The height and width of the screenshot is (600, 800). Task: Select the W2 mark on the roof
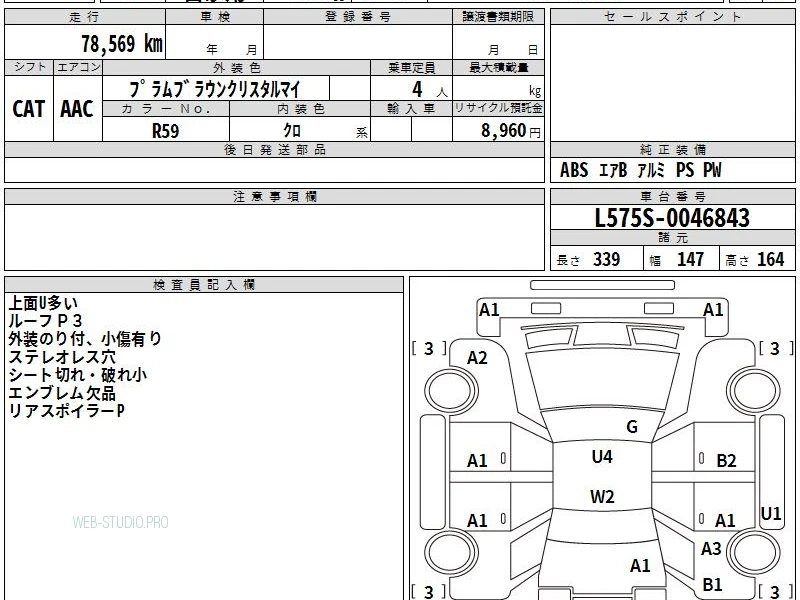click(x=602, y=496)
